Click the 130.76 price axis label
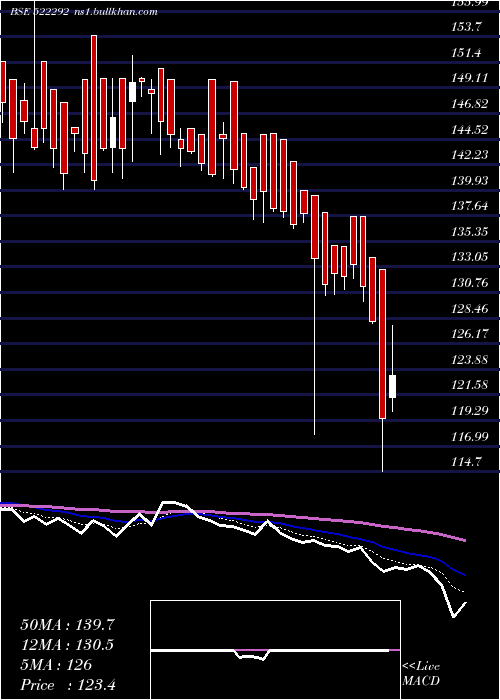 point(469,283)
